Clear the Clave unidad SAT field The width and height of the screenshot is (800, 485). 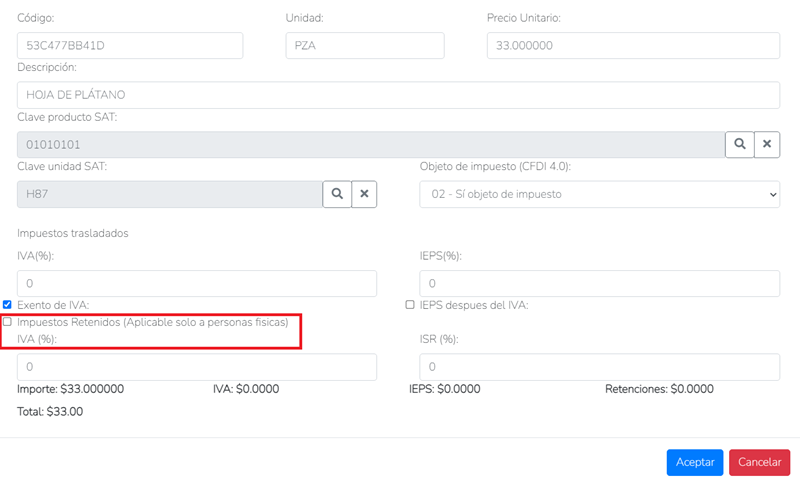coord(364,194)
